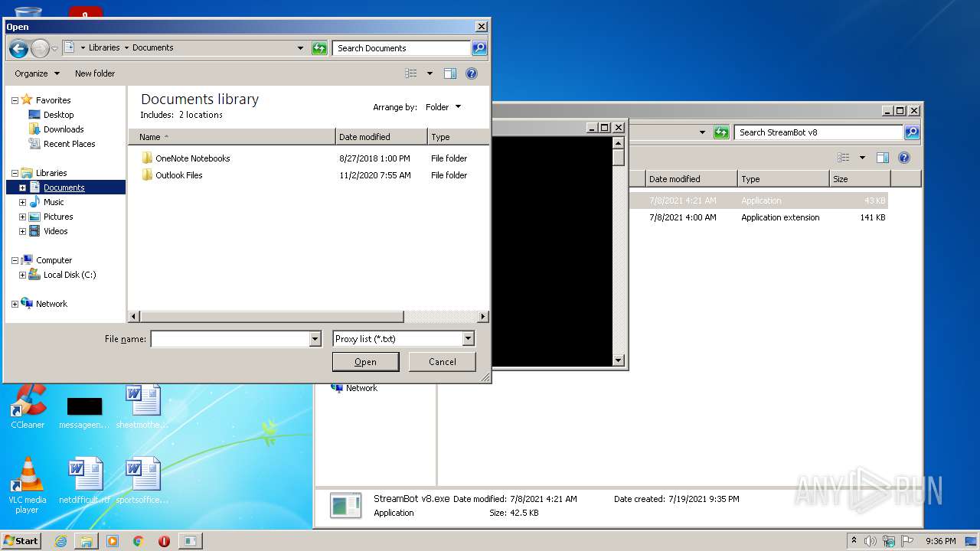The height and width of the screenshot is (551, 980).
Task: Open the view options dropdown arrow
Action: tap(430, 73)
